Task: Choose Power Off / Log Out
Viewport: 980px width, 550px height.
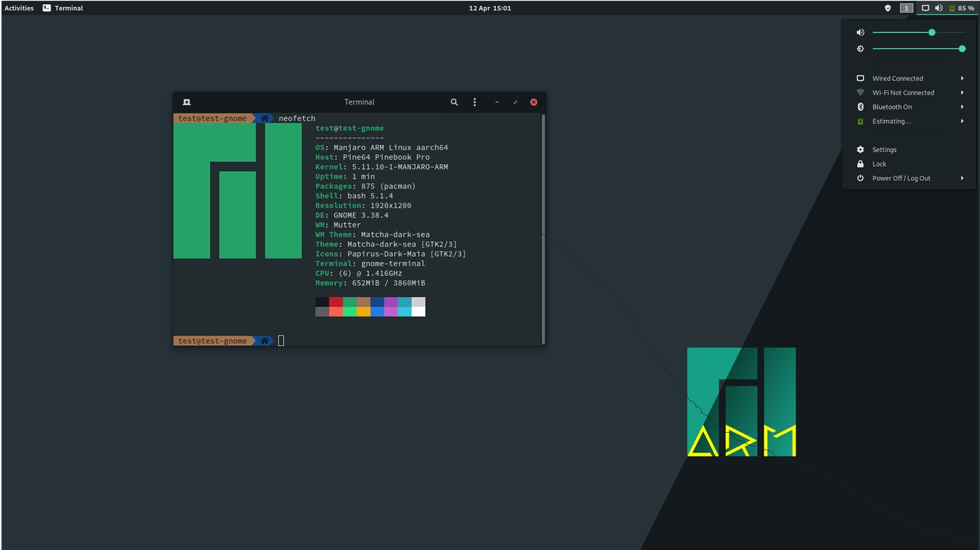Action: pyautogui.click(x=910, y=178)
